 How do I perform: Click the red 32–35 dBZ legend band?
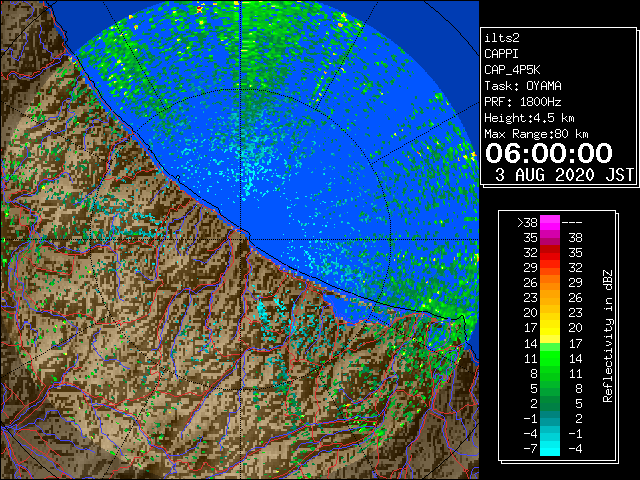pos(550,253)
